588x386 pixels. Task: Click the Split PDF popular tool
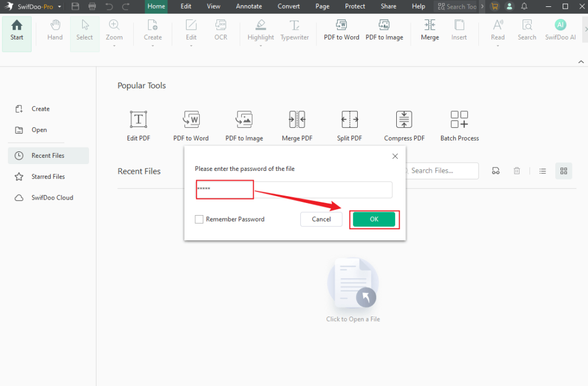349,126
